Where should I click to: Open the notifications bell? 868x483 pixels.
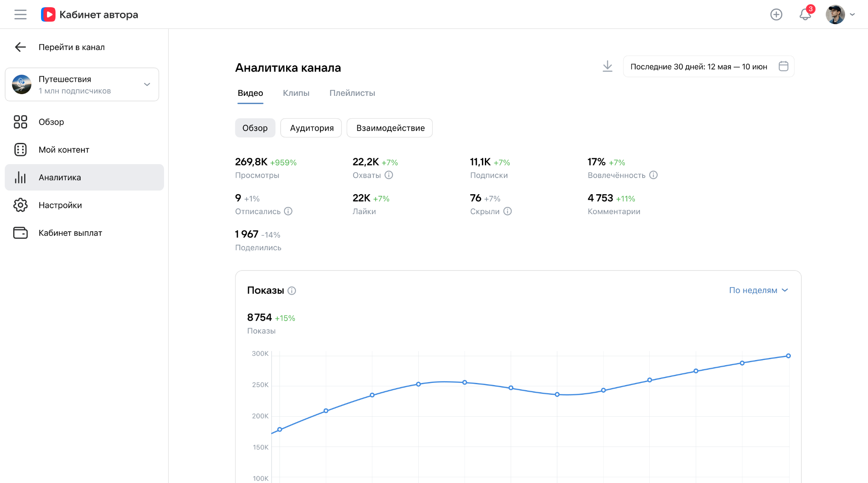pyautogui.click(x=805, y=14)
